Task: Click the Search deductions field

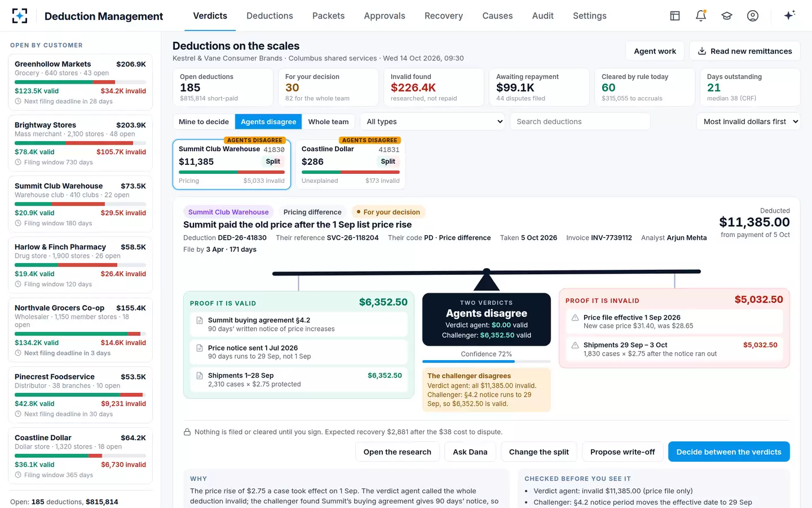Action: (580, 121)
